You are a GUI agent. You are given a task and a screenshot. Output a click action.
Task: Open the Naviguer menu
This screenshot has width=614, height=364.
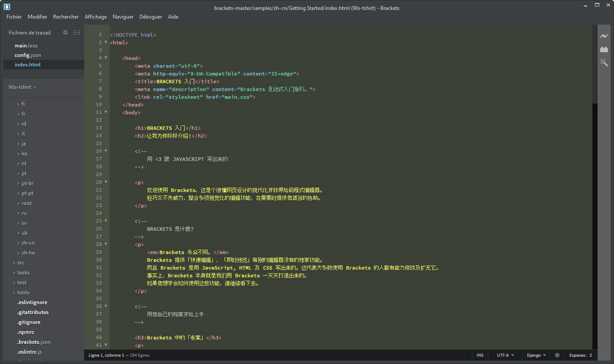(123, 17)
